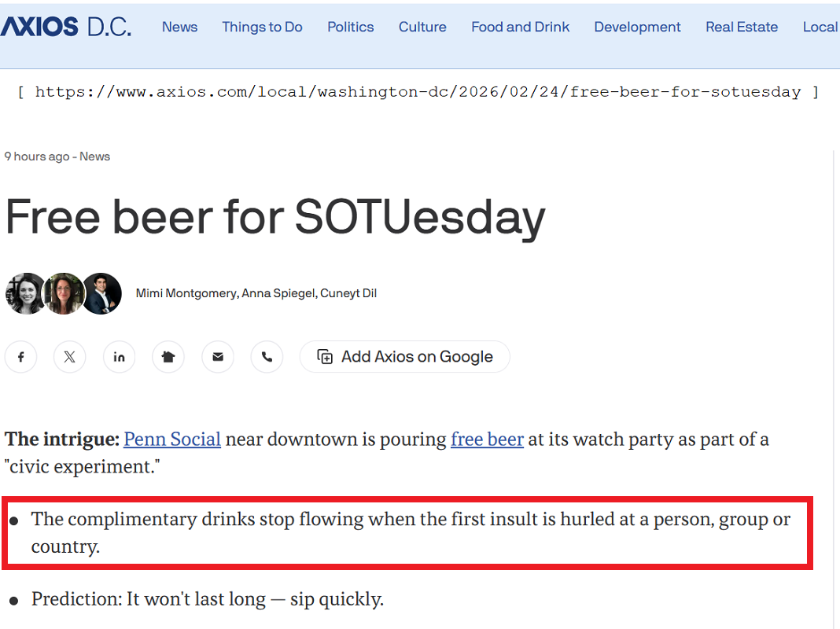The height and width of the screenshot is (629, 840).
Task: Open the News section in navigation
Action: tap(179, 27)
